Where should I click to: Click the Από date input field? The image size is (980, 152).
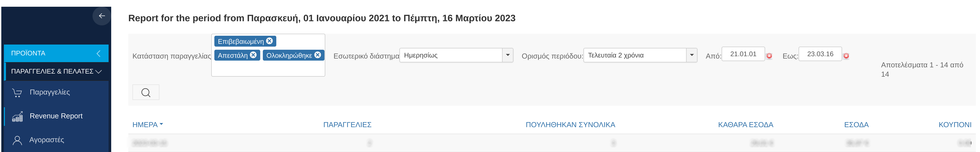tap(743, 54)
